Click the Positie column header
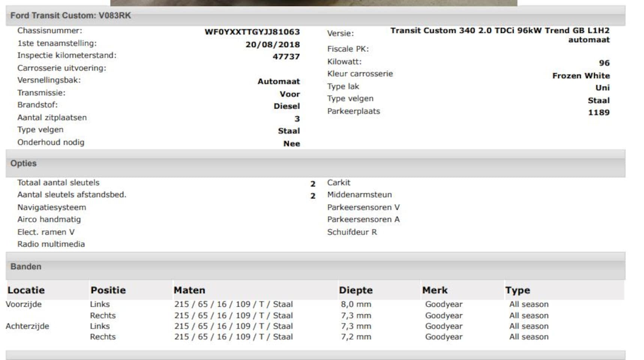 (108, 290)
